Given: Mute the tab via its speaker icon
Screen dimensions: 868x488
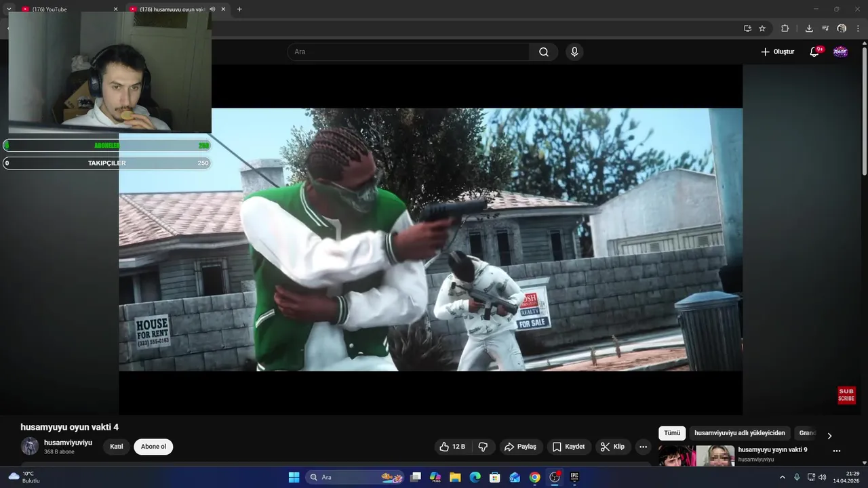Looking at the screenshot, I should [x=212, y=9].
